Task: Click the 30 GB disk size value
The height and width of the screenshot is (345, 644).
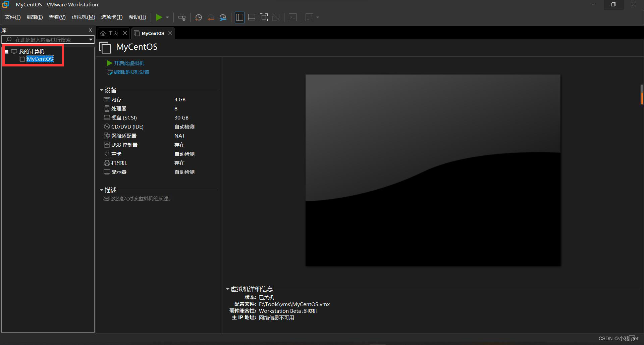Action: tap(181, 118)
